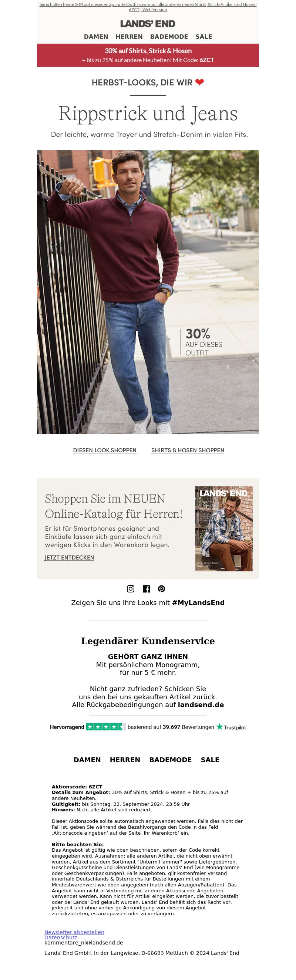This screenshot has height=980, width=296.
Task: Open landsend.de return conditions link
Action: [x=201, y=704]
